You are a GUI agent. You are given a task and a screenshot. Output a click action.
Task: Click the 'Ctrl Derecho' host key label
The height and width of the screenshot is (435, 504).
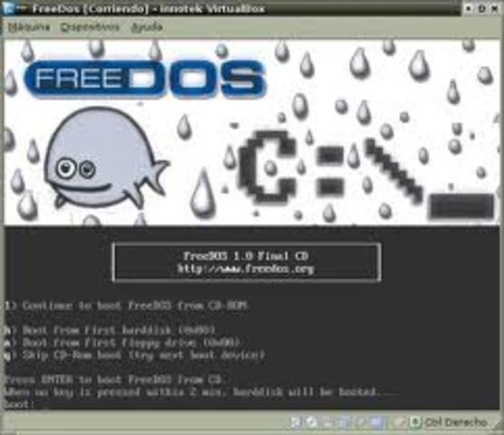[x=455, y=422]
